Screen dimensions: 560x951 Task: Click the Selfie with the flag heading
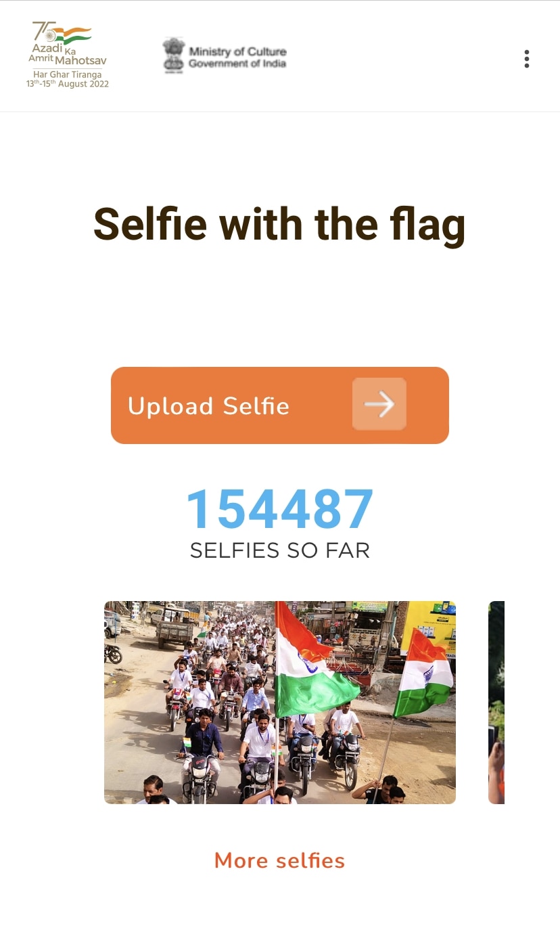[279, 224]
